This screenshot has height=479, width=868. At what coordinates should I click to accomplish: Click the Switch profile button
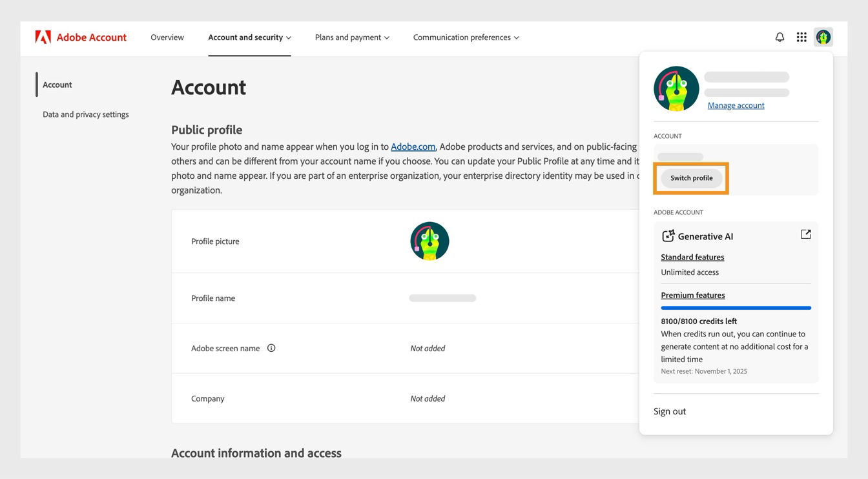(691, 177)
